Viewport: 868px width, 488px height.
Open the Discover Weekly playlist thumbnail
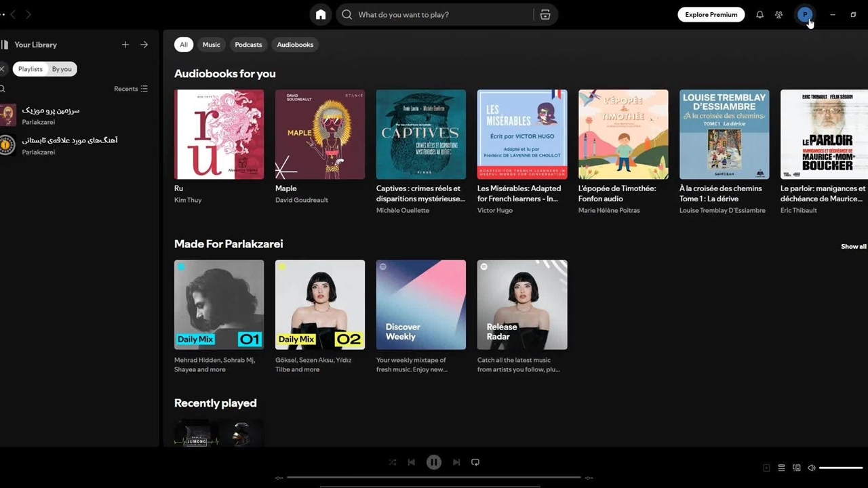coord(421,305)
